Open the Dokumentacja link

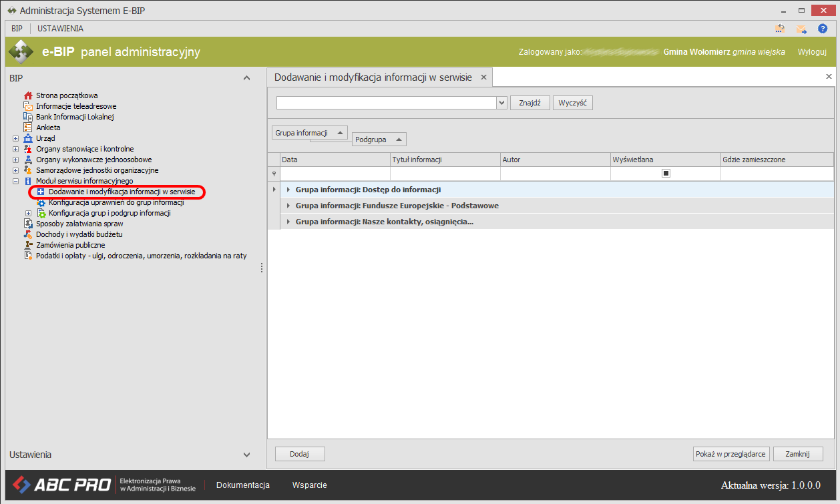point(243,485)
